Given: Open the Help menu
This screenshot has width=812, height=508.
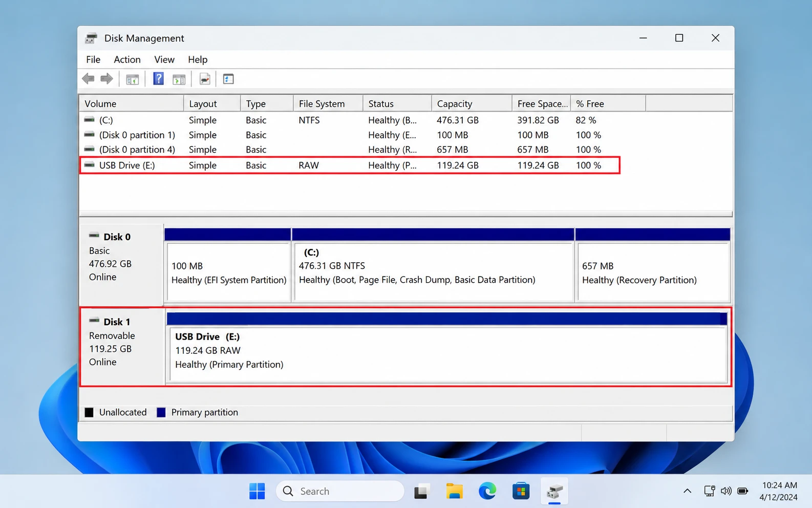Looking at the screenshot, I should [x=198, y=59].
